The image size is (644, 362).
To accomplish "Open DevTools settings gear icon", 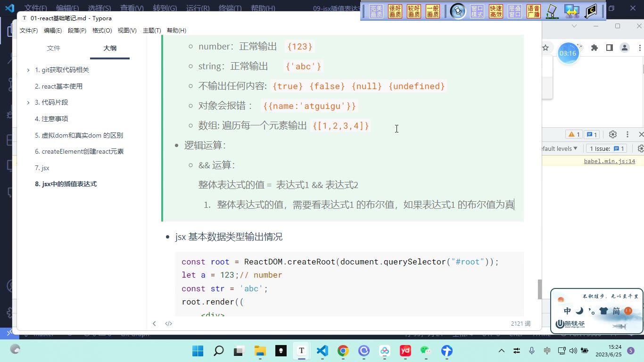I will pos(613,135).
